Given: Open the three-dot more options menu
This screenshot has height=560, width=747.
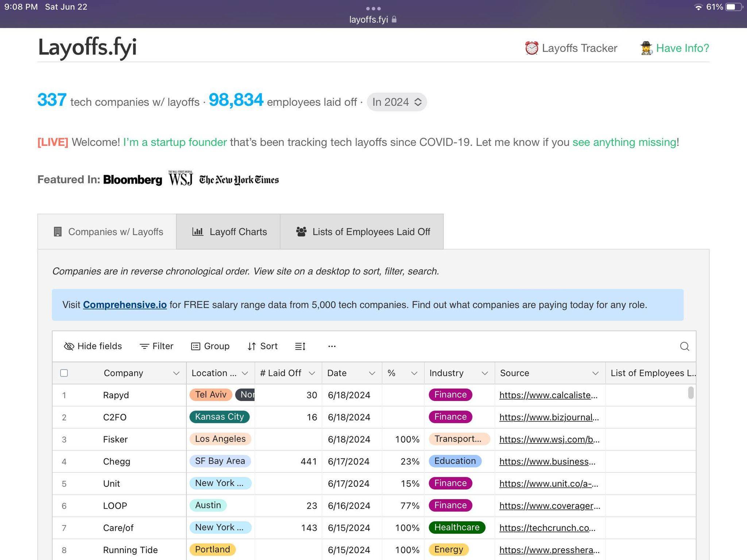Looking at the screenshot, I should (x=332, y=346).
